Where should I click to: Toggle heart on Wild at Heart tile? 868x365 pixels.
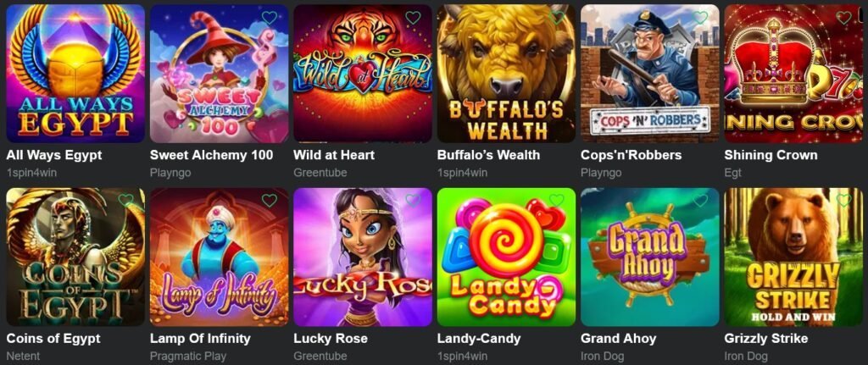[x=413, y=18]
